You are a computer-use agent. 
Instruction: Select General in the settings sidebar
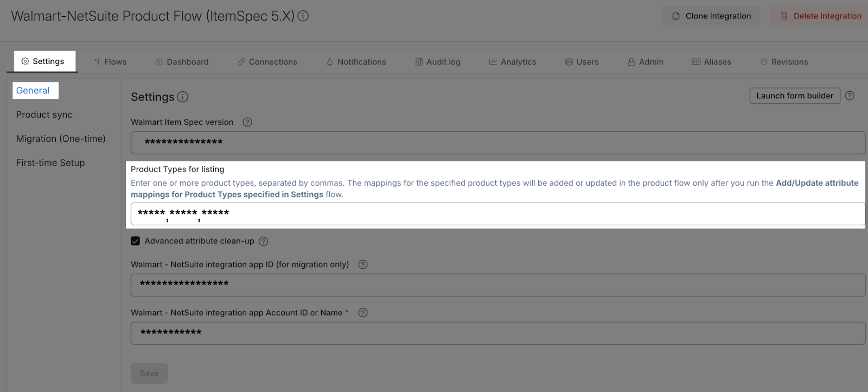click(x=33, y=91)
